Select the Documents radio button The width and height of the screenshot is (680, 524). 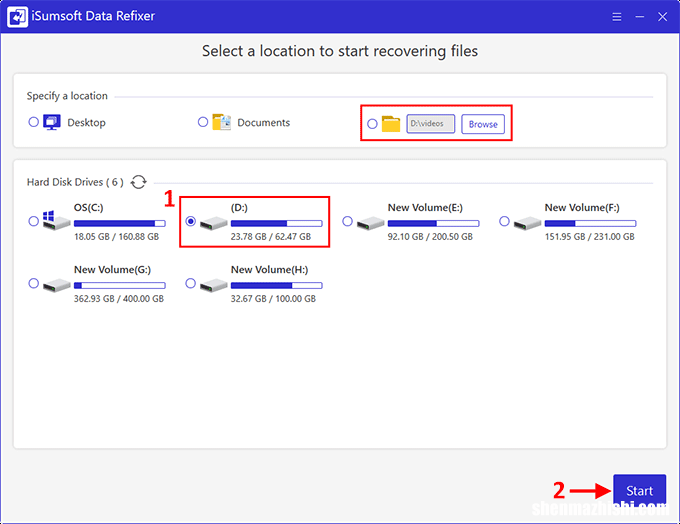point(203,122)
